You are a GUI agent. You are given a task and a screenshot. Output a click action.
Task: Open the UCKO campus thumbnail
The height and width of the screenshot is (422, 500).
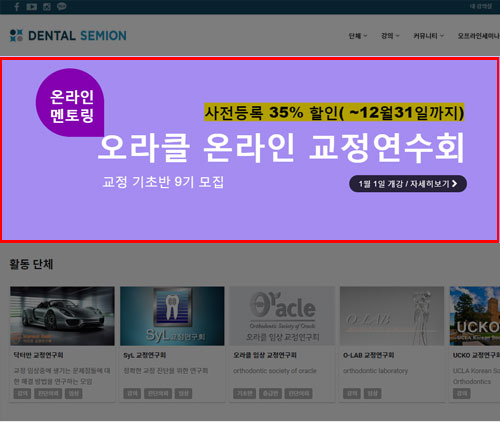pos(475,316)
